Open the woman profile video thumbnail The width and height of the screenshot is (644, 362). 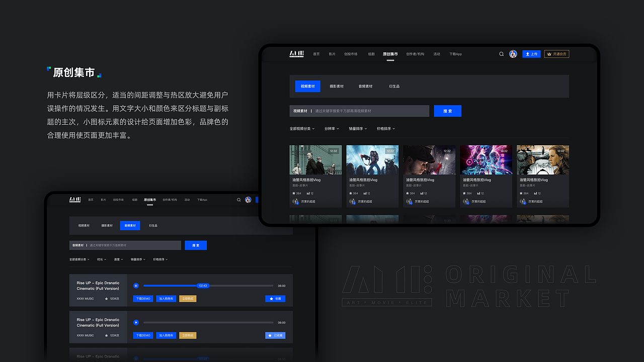pyautogui.click(x=543, y=160)
